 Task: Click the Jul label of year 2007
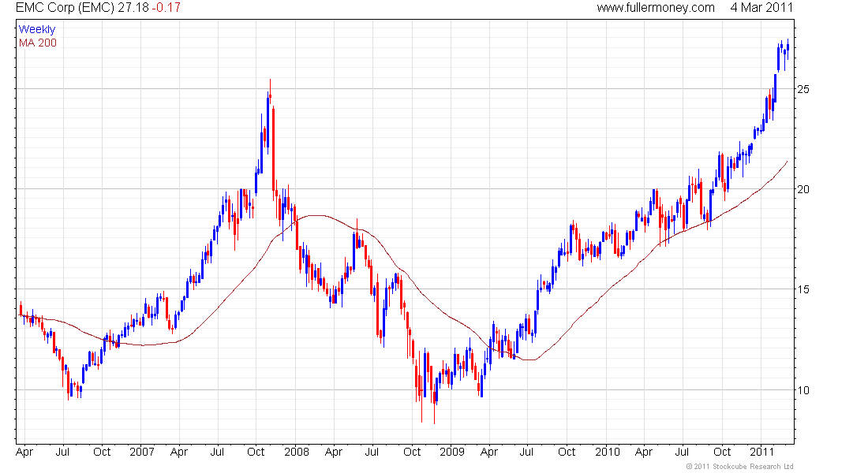[217, 452]
